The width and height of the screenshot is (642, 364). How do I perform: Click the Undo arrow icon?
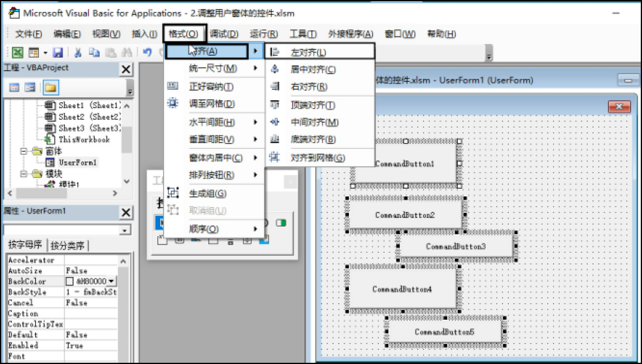pyautogui.click(x=147, y=52)
